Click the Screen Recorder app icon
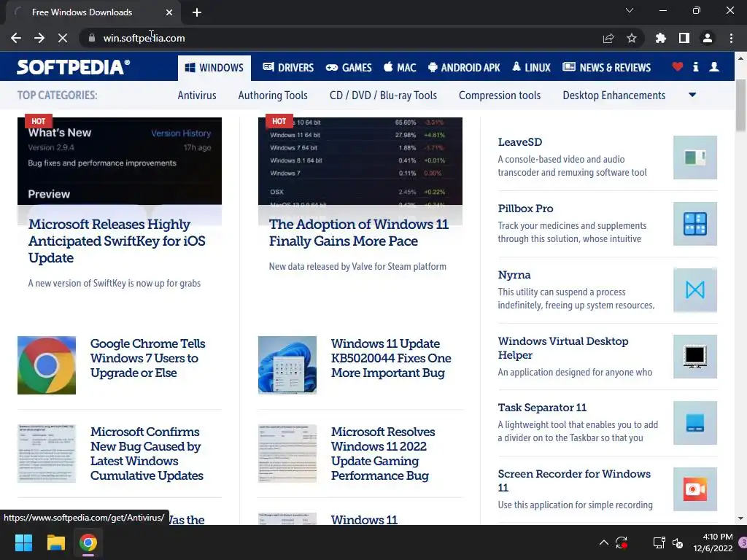This screenshot has width=747, height=560. coord(695,489)
